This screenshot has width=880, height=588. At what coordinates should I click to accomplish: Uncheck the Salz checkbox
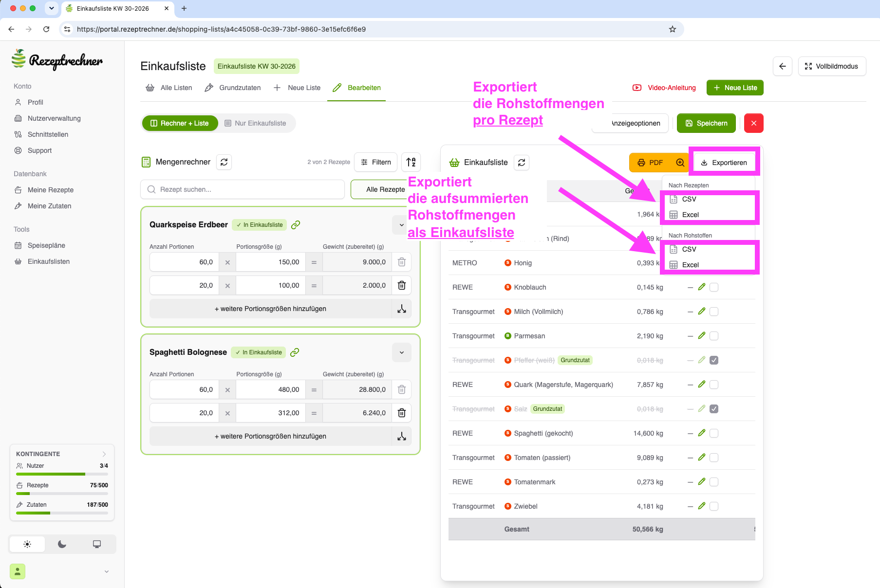click(714, 409)
